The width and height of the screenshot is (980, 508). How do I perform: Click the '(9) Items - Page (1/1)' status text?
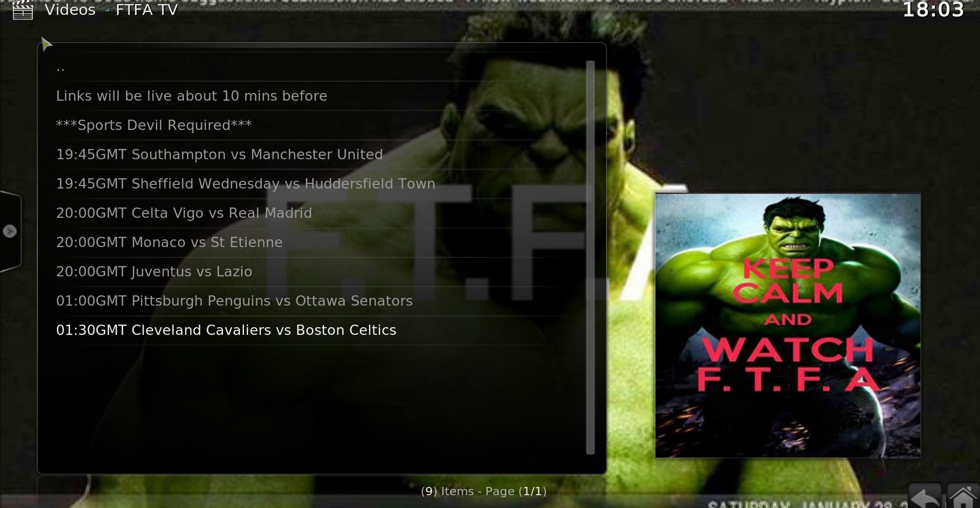tap(483, 492)
